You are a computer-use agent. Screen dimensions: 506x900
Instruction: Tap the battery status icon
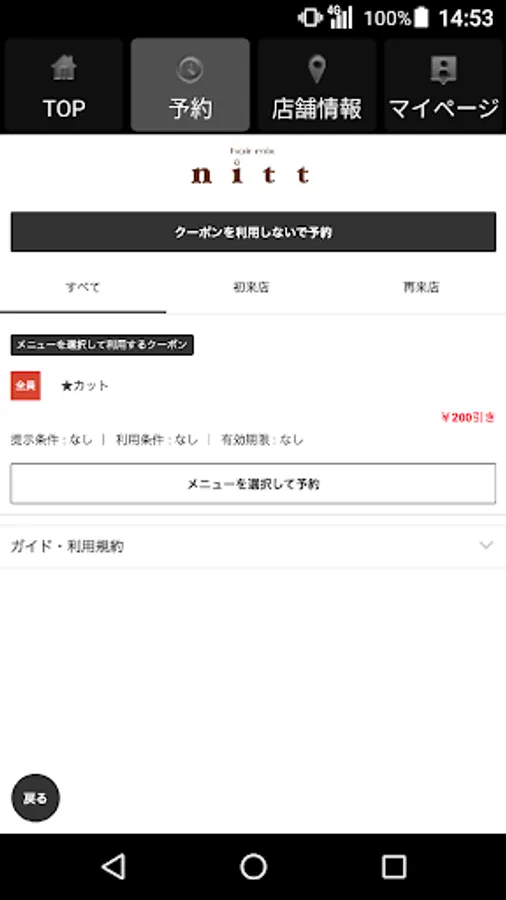tap(421, 17)
